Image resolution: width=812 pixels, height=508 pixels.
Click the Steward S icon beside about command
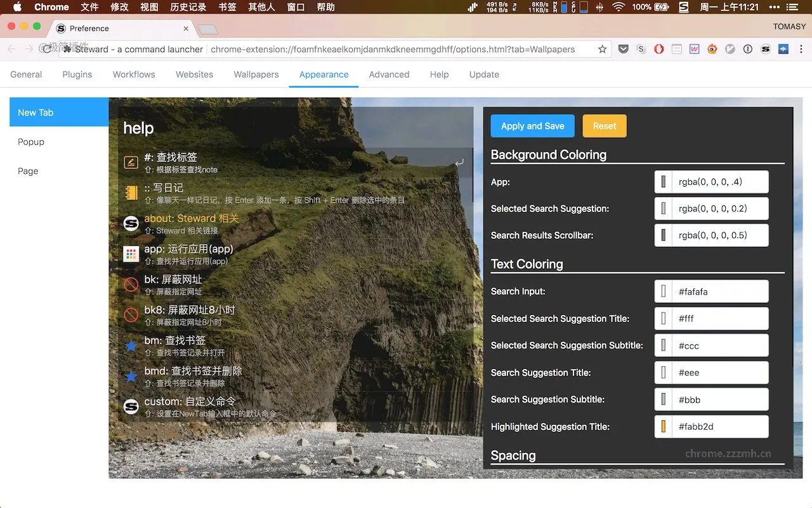131,224
